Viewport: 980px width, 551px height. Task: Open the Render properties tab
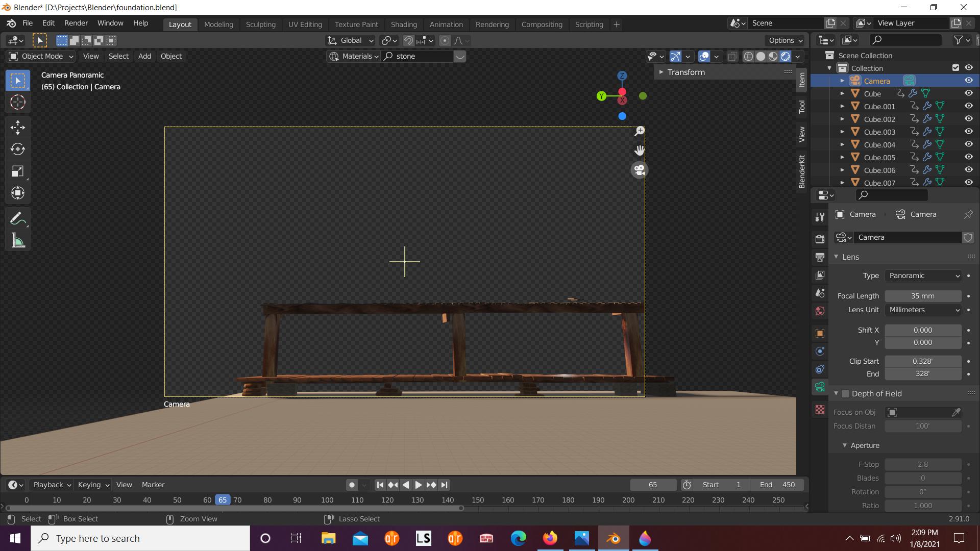[x=820, y=239]
